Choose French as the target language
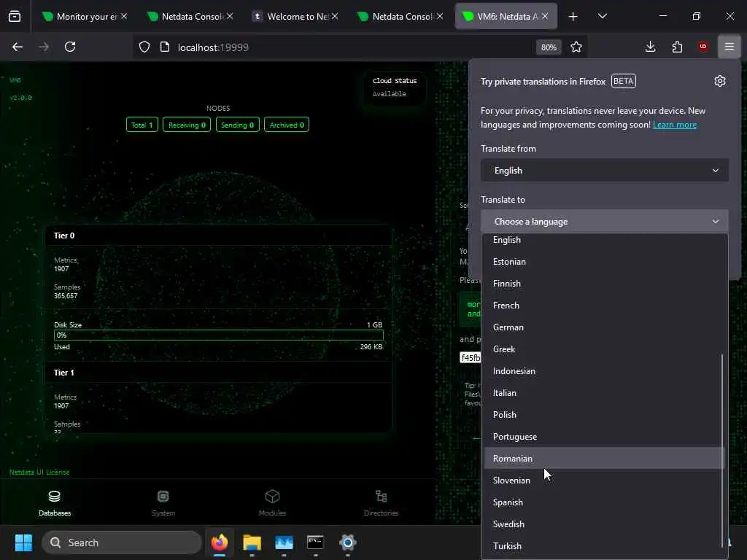This screenshot has height=560, width=747. coord(603,306)
